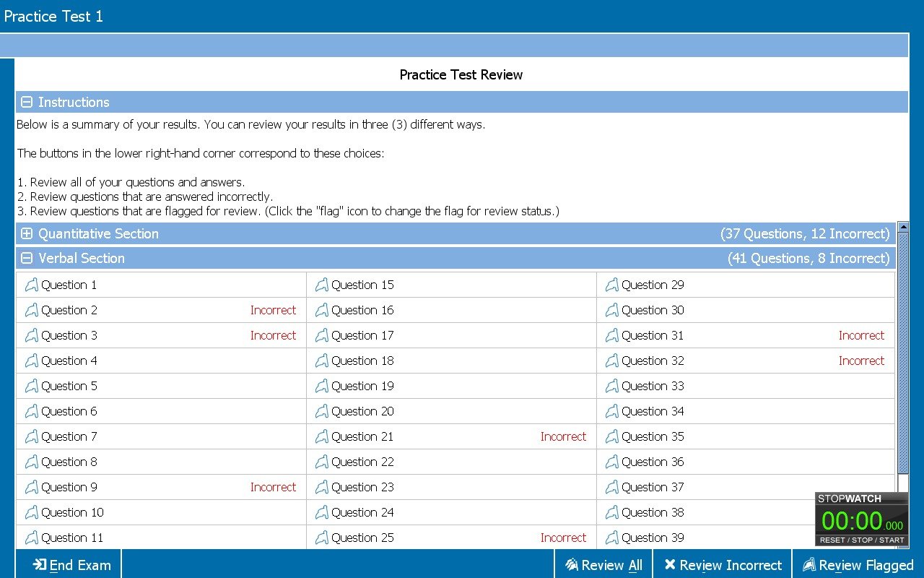Toggle the flag on Question 36
The image size is (924, 578).
pos(611,462)
